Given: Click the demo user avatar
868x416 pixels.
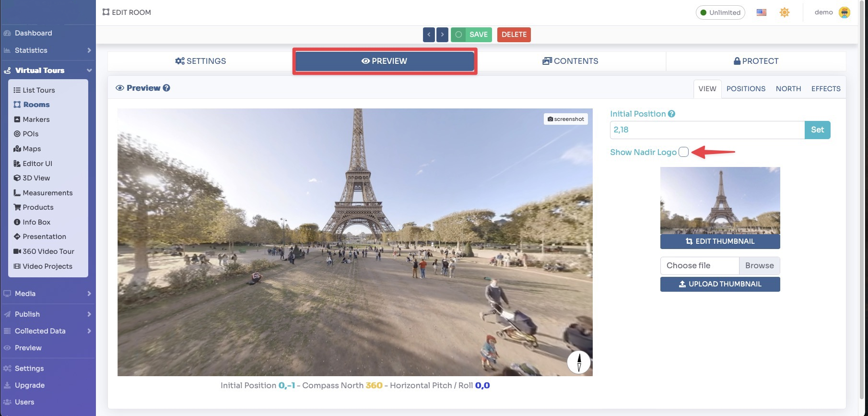Looking at the screenshot, I should 845,12.
